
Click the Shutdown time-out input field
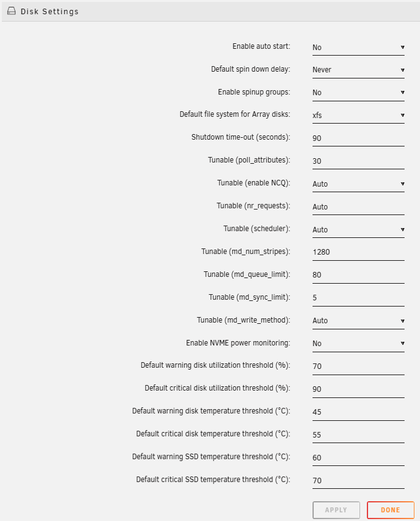(x=358, y=138)
